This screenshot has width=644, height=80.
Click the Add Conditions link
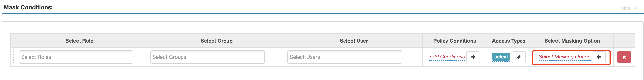pos(447,57)
